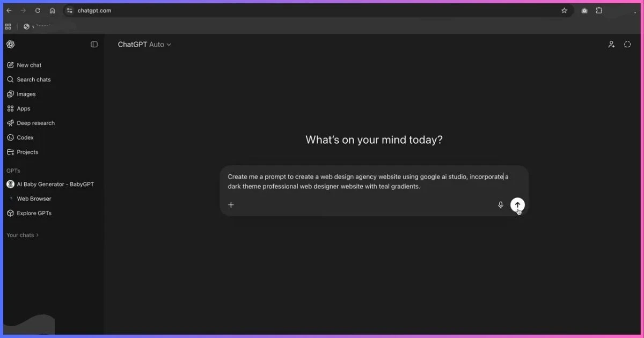Collapse the sidebar with the panel icon
Screen dimensions: 644x338
(94, 45)
